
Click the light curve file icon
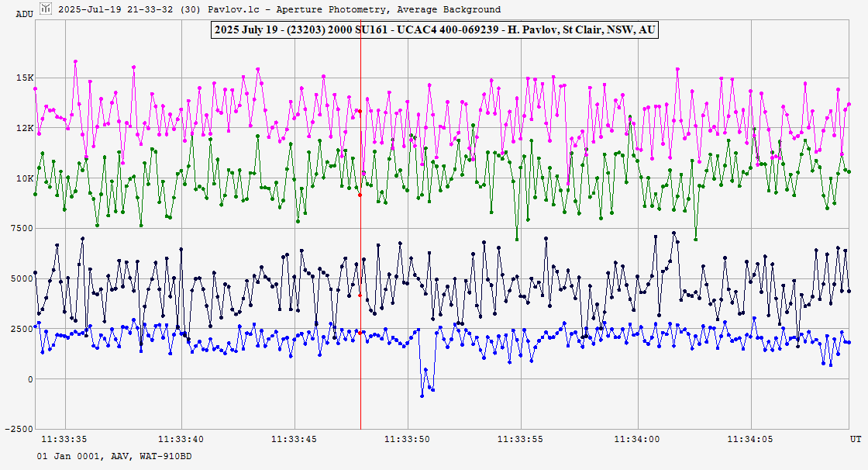coord(46,9)
